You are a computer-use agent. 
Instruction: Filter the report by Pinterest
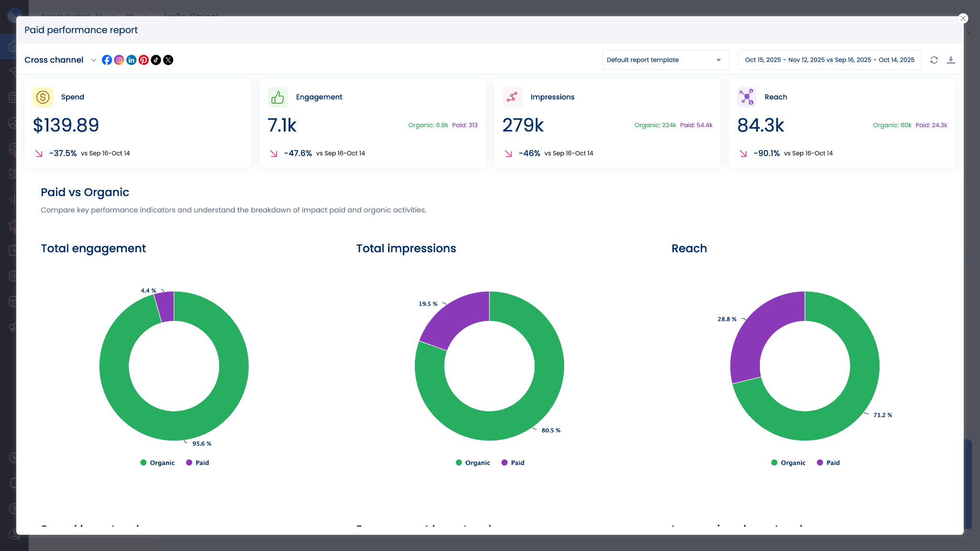144,60
